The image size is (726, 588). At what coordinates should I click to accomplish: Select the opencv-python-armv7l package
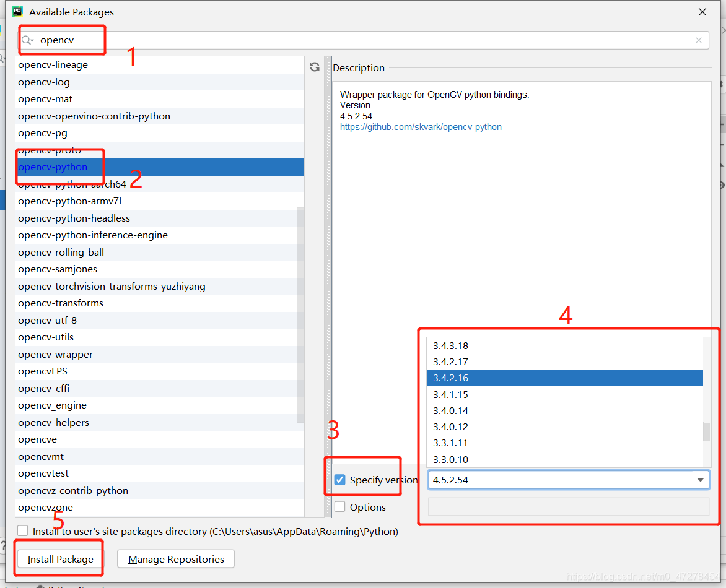pos(160,201)
